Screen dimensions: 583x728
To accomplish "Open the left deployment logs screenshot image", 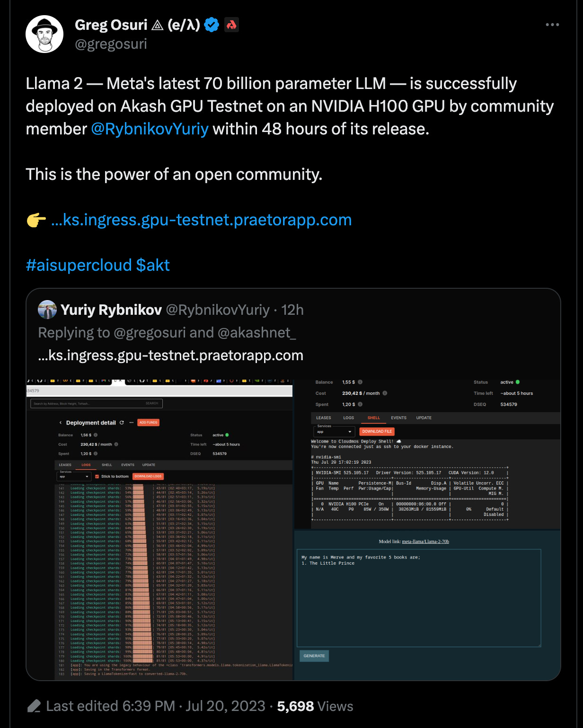I will 159,529.
